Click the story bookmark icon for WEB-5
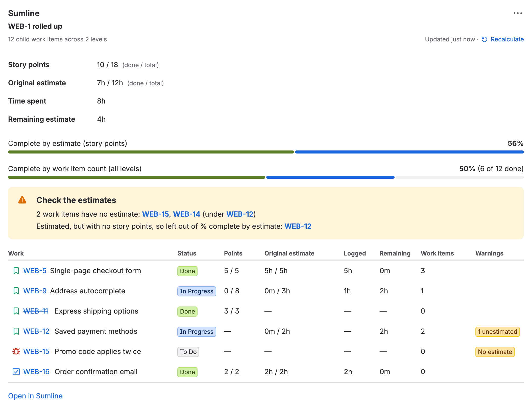Screen dimensions: 532x409 (16, 271)
